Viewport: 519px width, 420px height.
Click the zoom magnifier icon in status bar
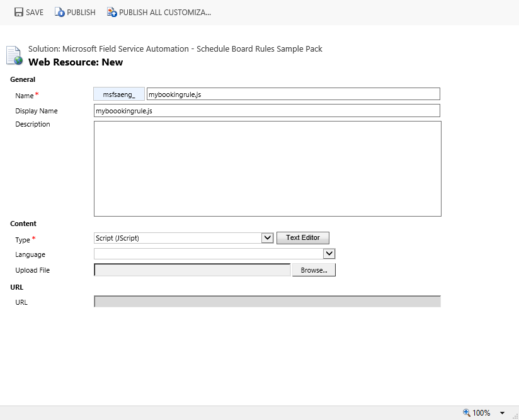point(467,412)
